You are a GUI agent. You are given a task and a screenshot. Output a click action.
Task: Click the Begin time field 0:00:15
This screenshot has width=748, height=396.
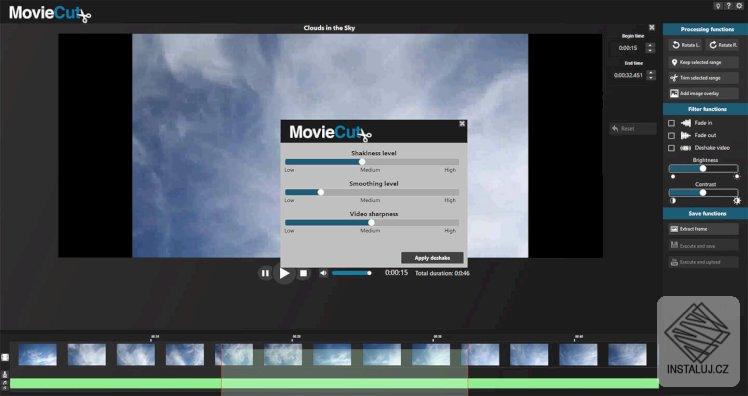[x=628, y=48]
